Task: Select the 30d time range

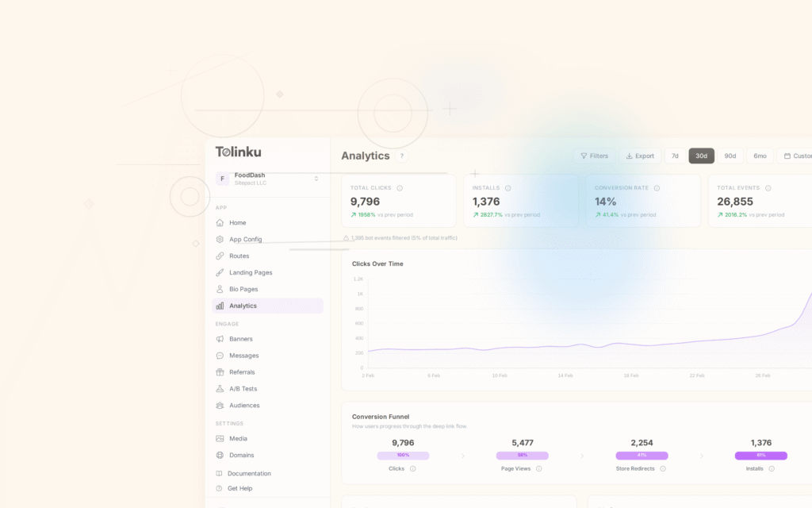Action: tap(701, 156)
